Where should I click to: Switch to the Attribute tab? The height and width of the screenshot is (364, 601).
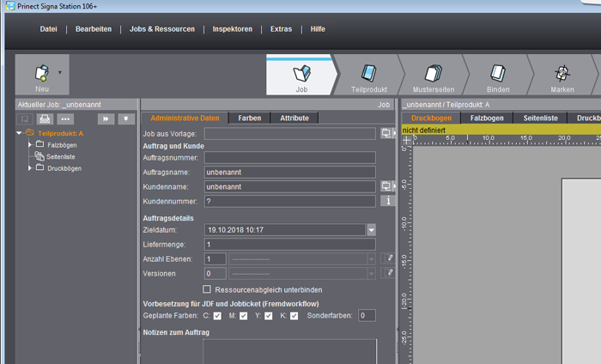click(294, 118)
